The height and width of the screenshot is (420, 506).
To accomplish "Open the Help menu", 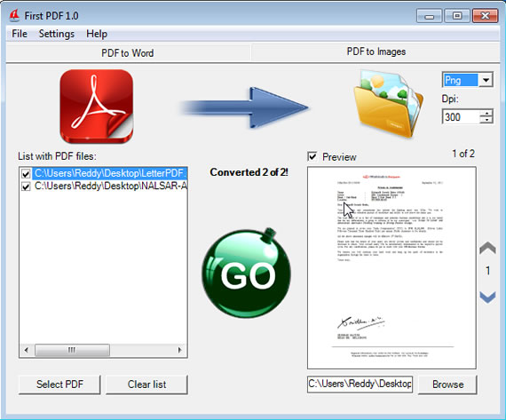I will [97, 34].
